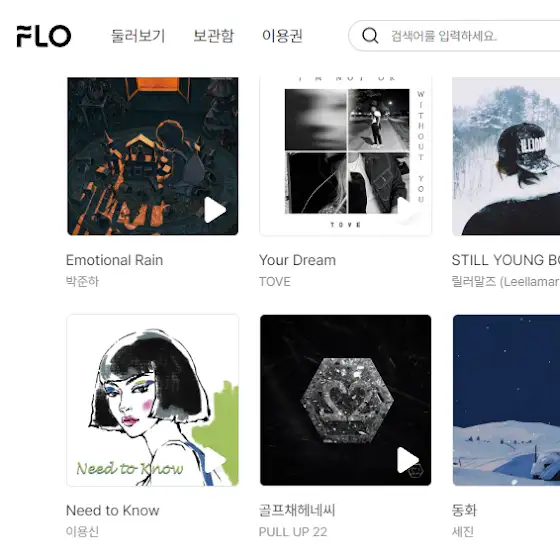Play the Need to Know album

(215, 460)
